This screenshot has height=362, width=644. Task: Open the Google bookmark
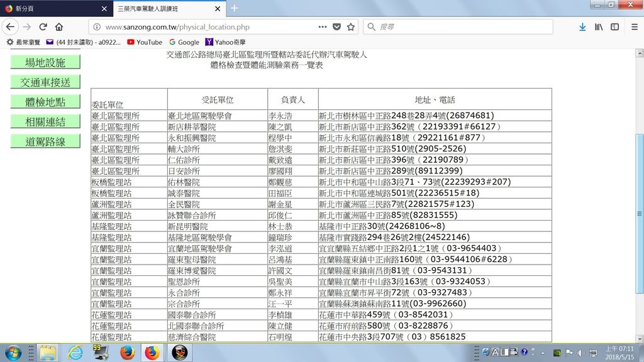184,42
